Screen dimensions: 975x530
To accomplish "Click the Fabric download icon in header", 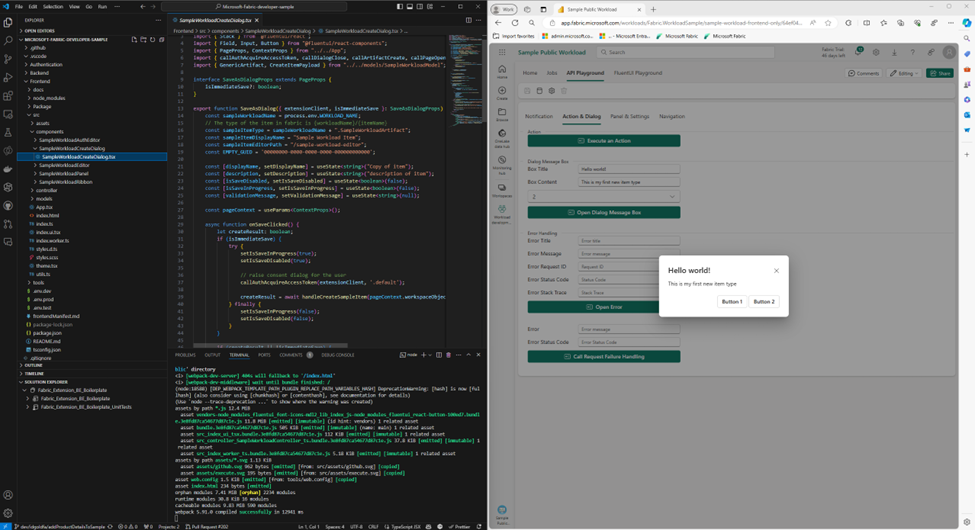I will click(894, 52).
